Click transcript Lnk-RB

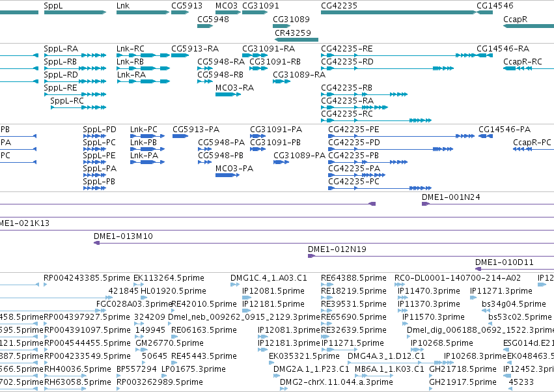pos(143,68)
